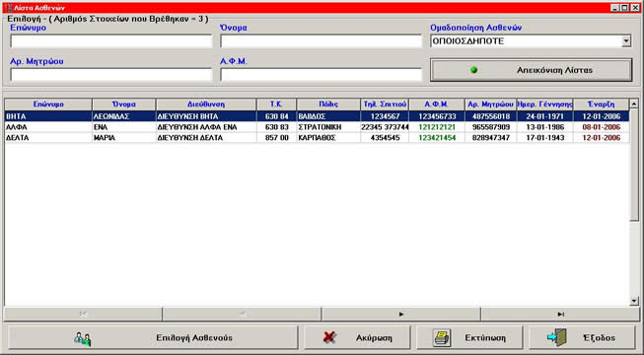Click the start date 08-01-2006
The image size is (644, 355).
tap(602, 127)
